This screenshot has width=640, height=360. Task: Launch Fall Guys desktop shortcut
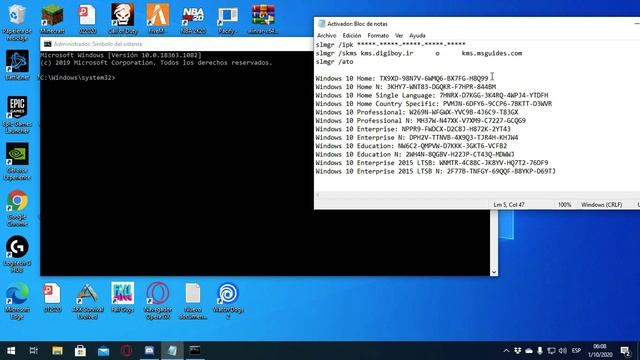(122, 297)
